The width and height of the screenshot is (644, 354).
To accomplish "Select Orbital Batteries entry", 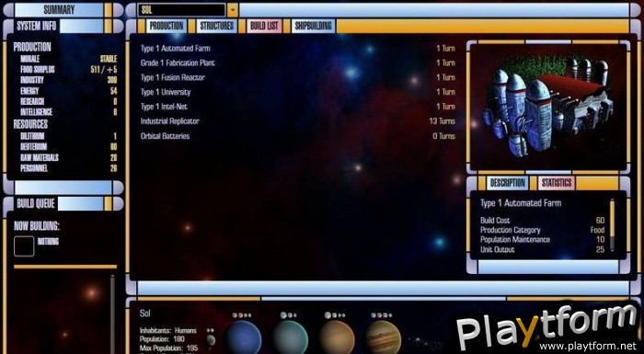I will point(298,136).
